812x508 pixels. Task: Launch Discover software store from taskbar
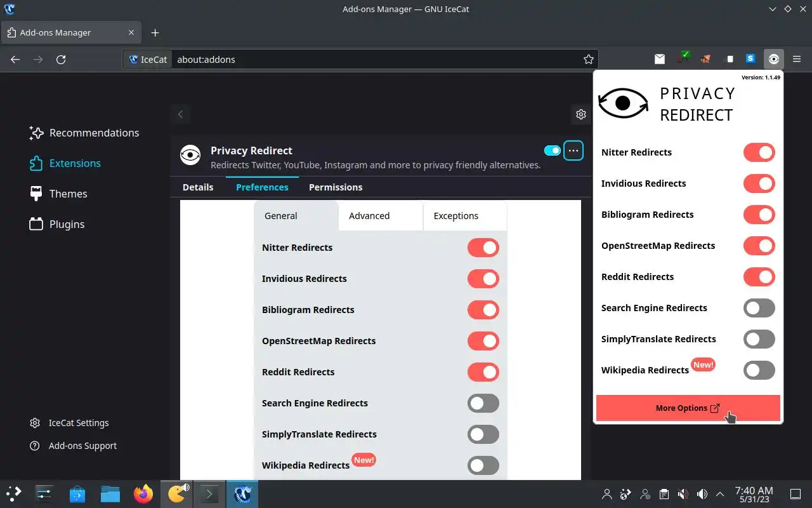pyautogui.click(x=77, y=493)
